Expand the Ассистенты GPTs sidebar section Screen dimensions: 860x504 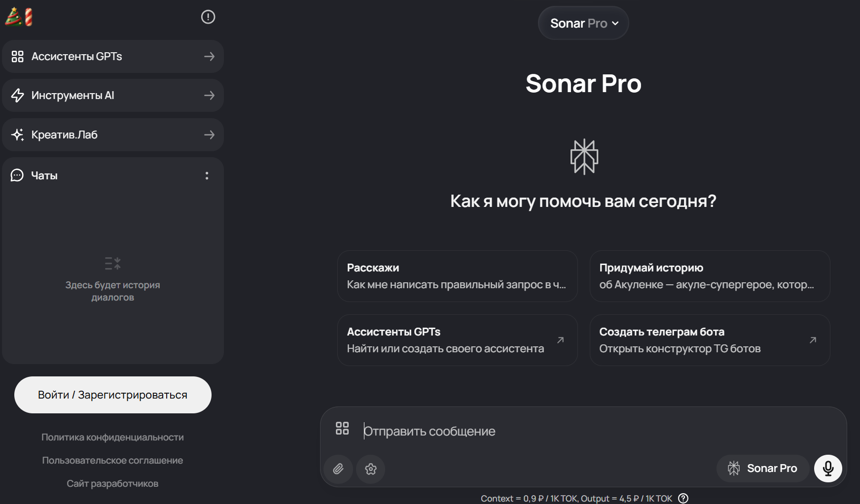click(113, 57)
